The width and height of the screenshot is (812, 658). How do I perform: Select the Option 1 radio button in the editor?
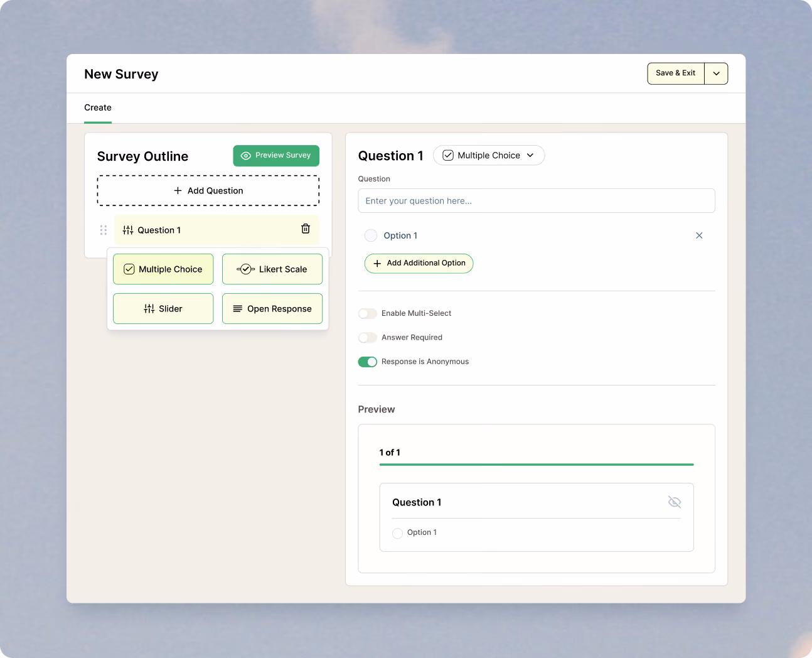pos(371,235)
